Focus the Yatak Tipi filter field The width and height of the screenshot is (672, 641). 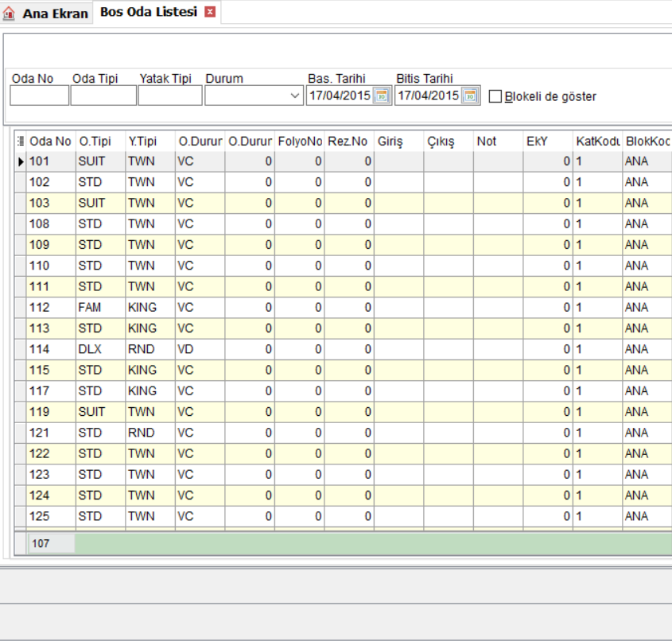tap(170, 95)
